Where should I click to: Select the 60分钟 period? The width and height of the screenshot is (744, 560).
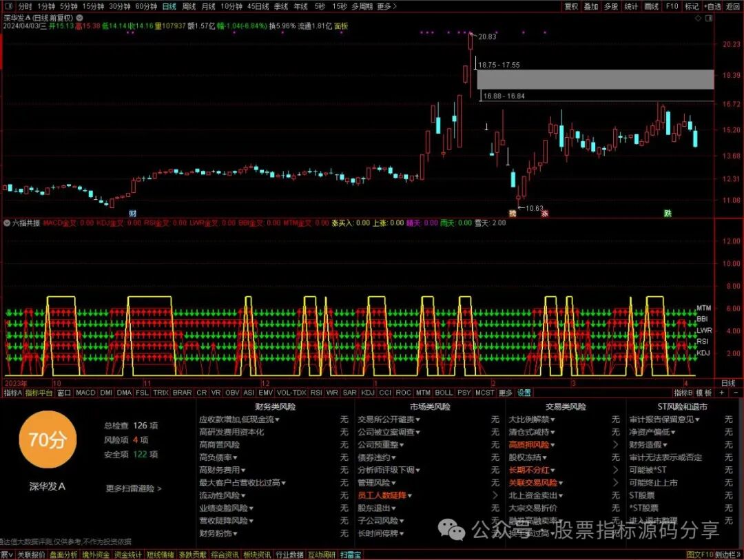pyautogui.click(x=146, y=6)
